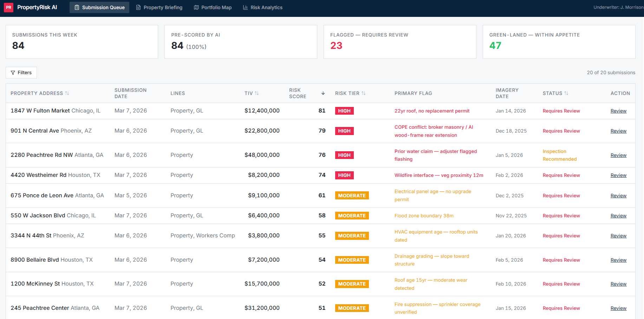644x319 pixels.
Task: Click HIGH tier badge for 1847 W Fulton Market
Action: click(344, 111)
